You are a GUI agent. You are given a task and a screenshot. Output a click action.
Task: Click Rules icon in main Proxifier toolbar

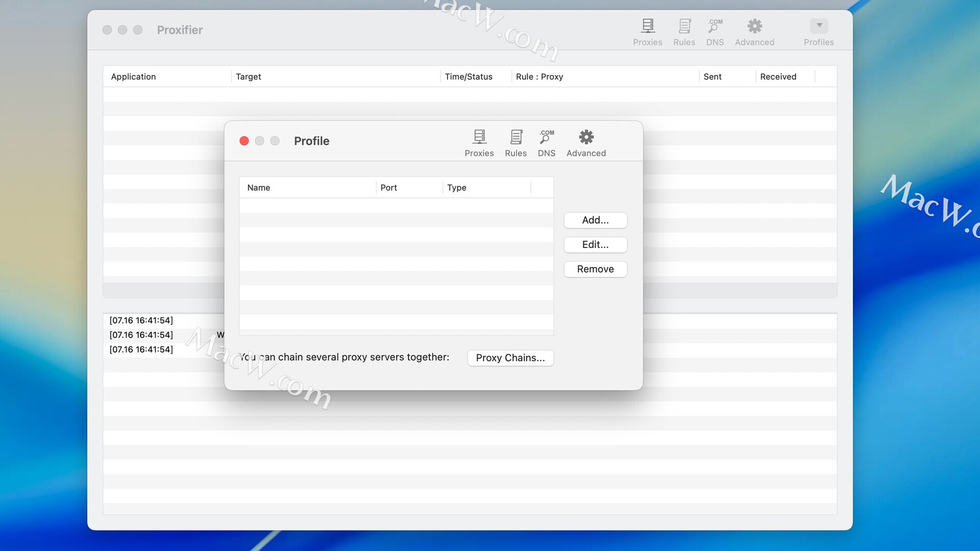pos(684,32)
